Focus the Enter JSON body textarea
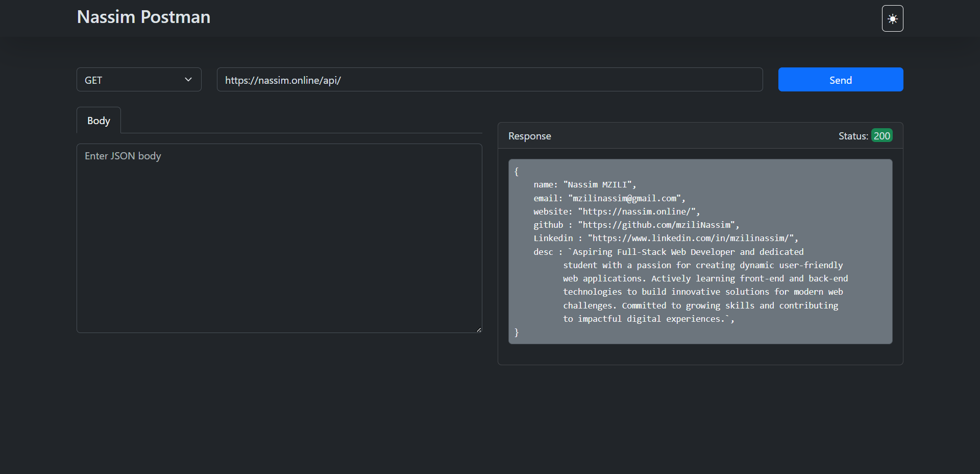The image size is (980, 474). pos(279,238)
